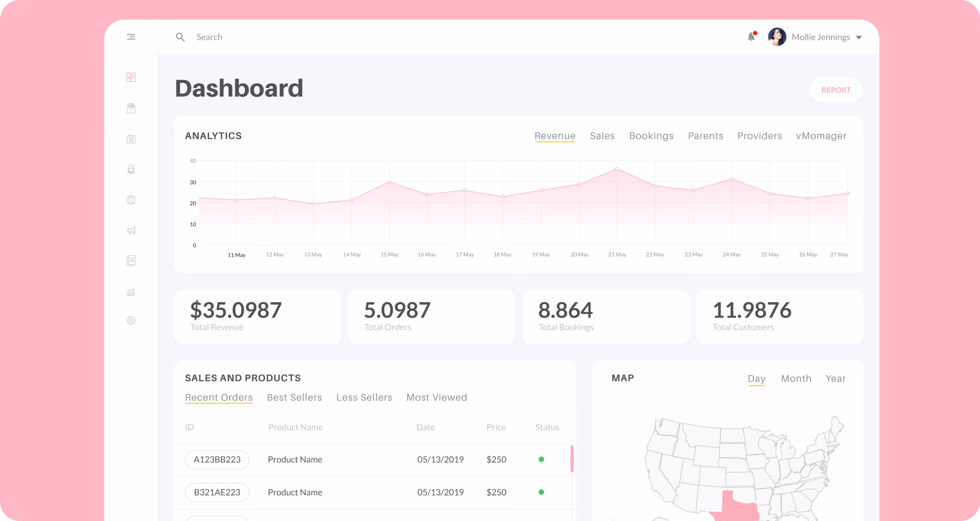Image resolution: width=980 pixels, height=521 pixels.
Task: Open the calendar sidebar icon
Action: click(131, 139)
